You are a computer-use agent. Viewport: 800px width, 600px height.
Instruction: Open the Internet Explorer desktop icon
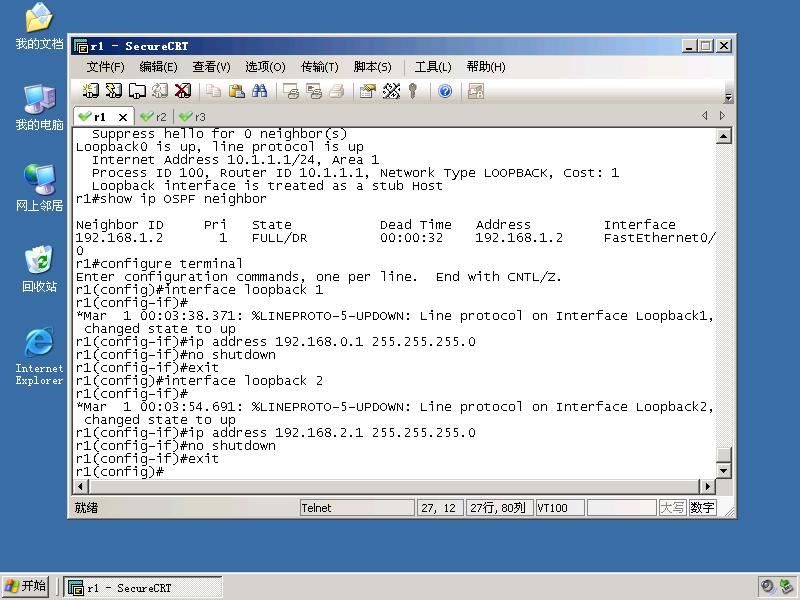(x=39, y=356)
